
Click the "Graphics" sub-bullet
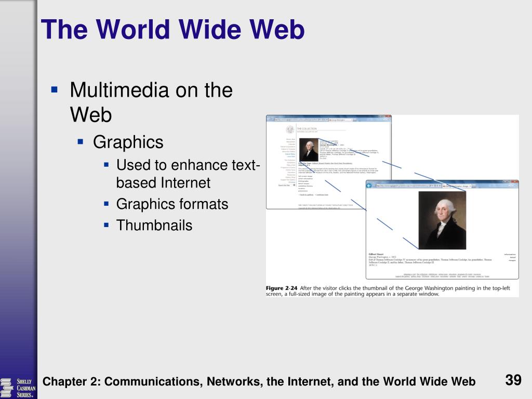tap(128, 142)
